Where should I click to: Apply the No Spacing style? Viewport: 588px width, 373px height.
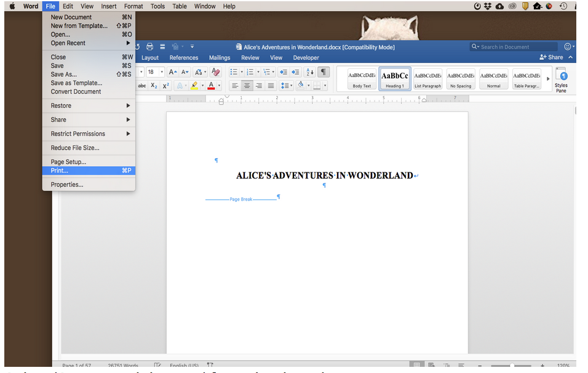pos(461,79)
